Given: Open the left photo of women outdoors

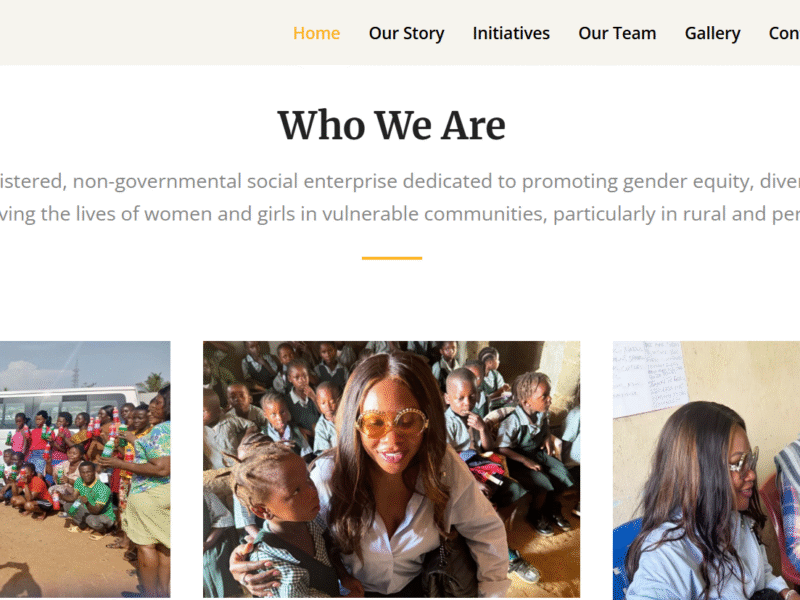Looking at the screenshot, I should point(85,468).
